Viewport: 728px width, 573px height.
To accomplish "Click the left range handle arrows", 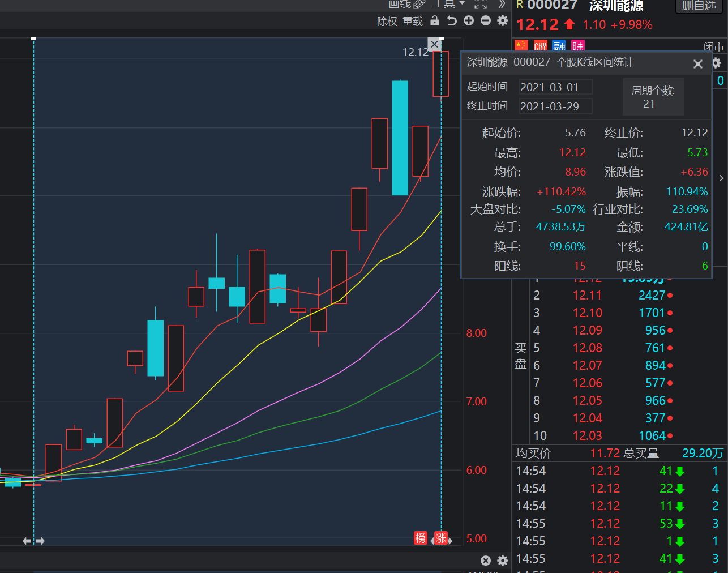I will tap(33, 541).
